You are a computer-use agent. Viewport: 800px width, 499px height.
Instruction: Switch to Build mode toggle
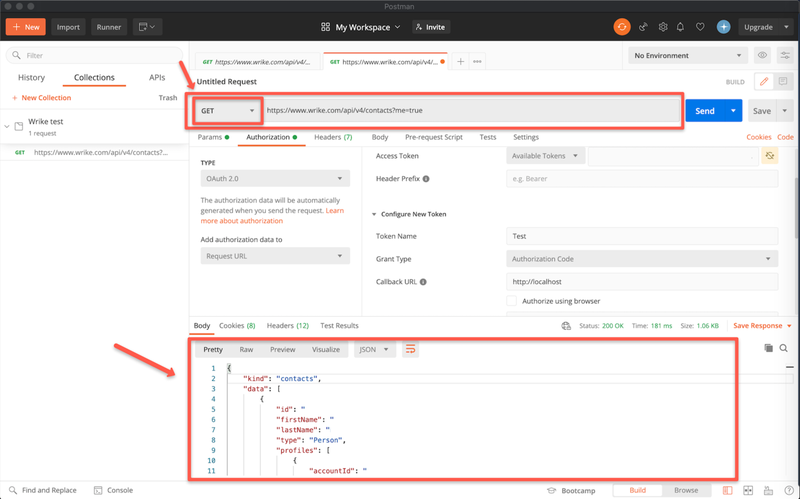click(638, 490)
